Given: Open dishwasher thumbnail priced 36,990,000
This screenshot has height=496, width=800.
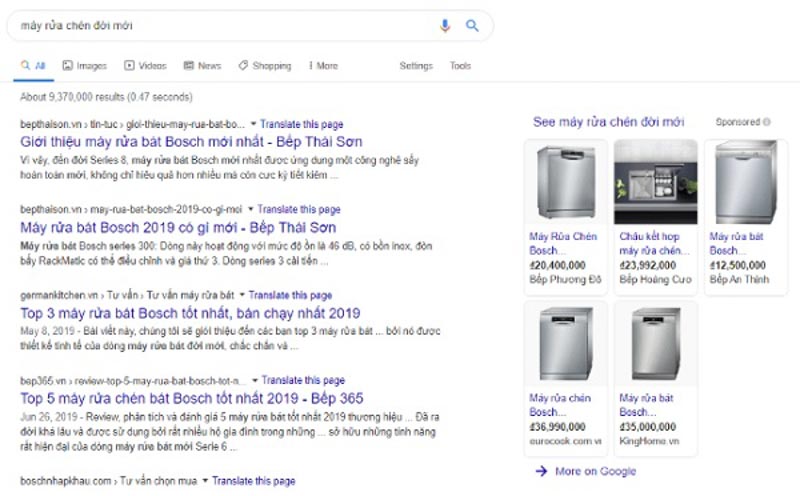Looking at the screenshot, I should (x=566, y=343).
